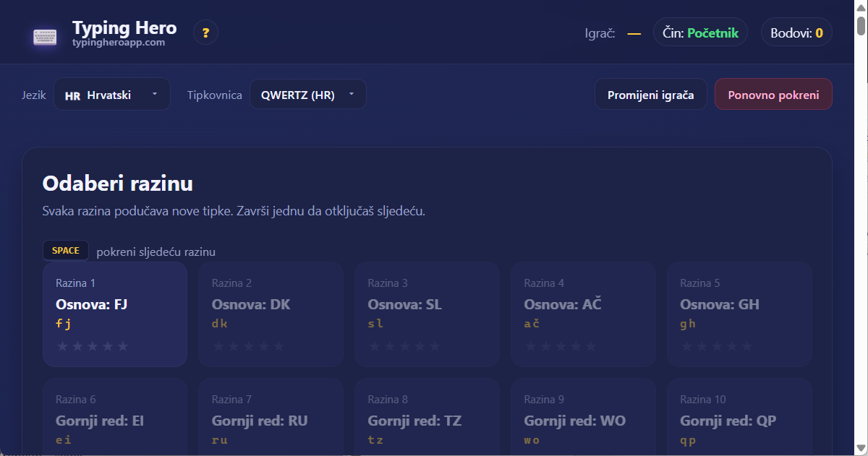
Task: Click the Bodovi: 0 points badge
Action: click(796, 33)
